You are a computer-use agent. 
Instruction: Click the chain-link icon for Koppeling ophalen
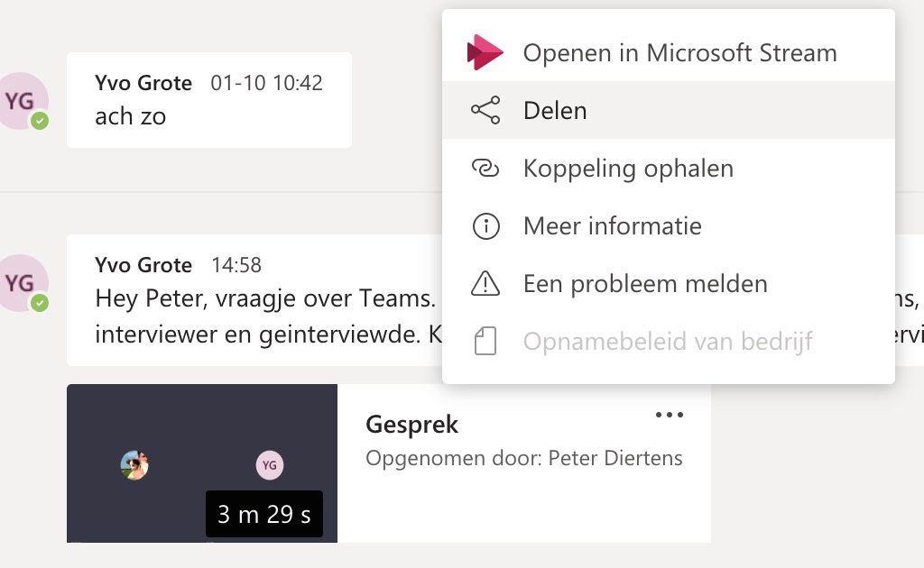click(485, 169)
